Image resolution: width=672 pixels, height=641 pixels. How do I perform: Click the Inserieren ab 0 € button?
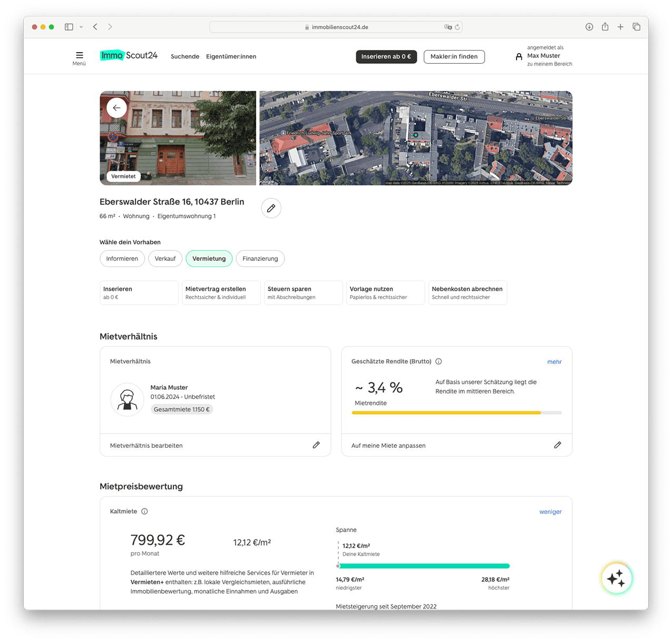386,57
